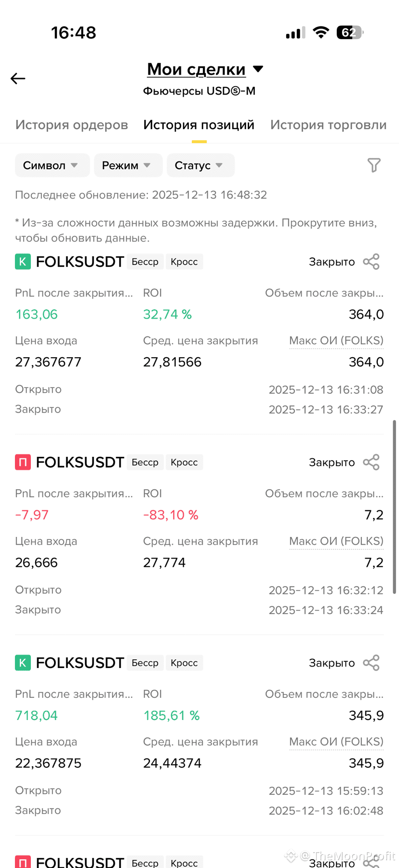The width and height of the screenshot is (399, 868).
Task: Tap the back arrow icon
Action: click(x=18, y=79)
